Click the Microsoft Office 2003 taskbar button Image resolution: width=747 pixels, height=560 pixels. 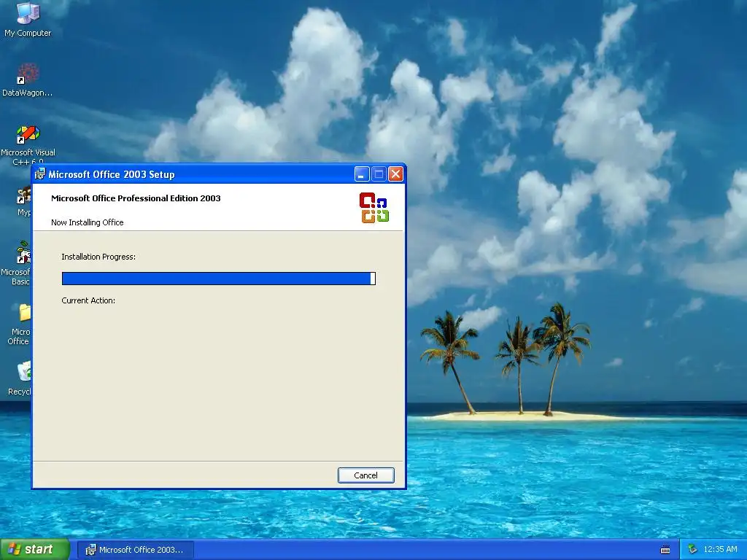[136, 550]
